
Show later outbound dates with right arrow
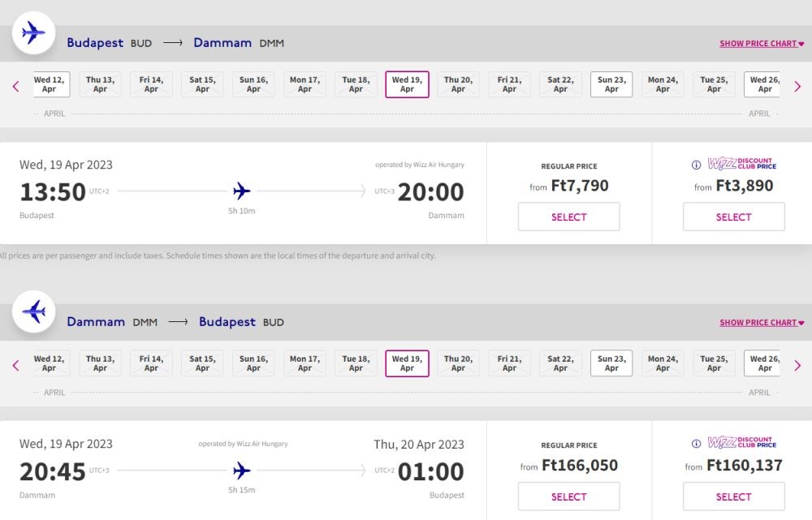click(x=797, y=87)
